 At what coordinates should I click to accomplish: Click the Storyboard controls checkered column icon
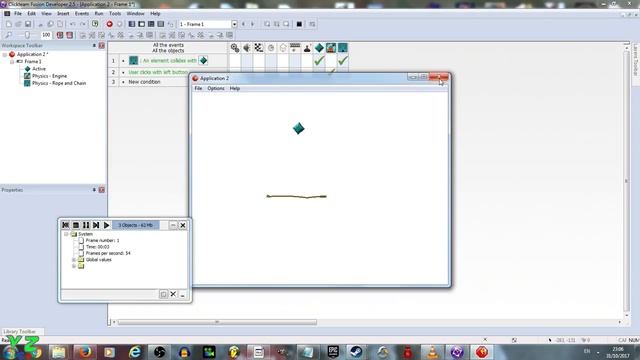pos(259,48)
